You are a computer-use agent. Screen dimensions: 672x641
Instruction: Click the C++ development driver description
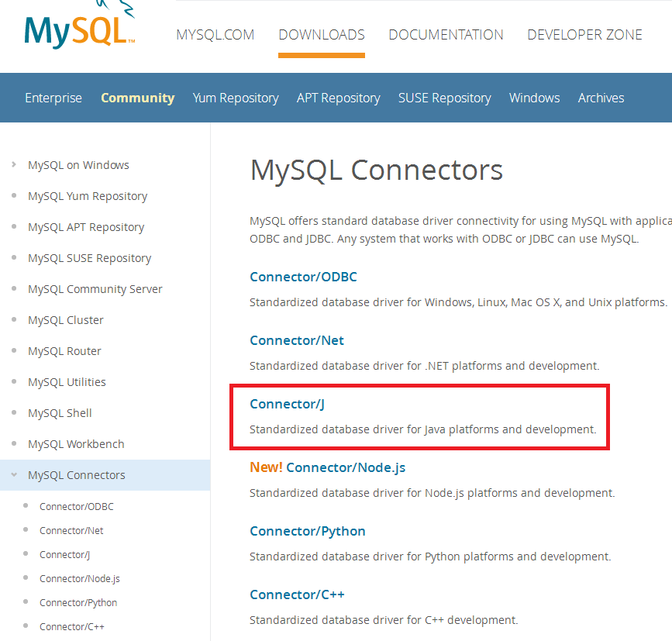click(x=384, y=620)
